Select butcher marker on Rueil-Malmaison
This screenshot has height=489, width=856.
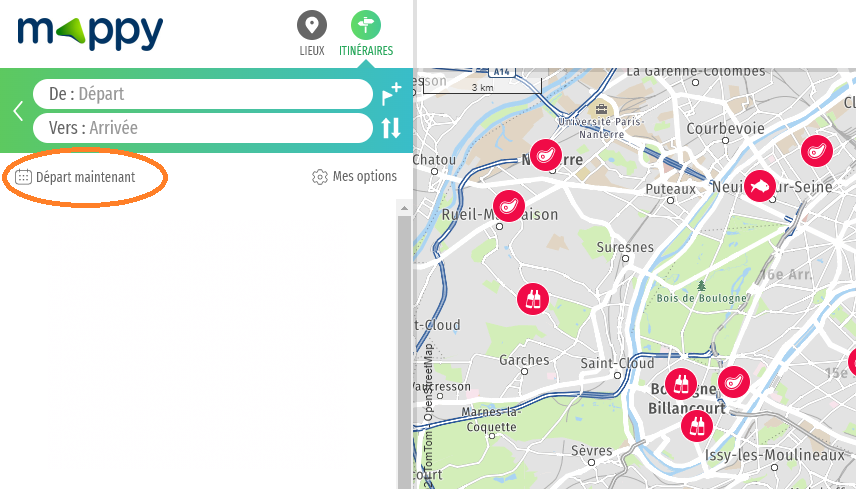point(509,206)
